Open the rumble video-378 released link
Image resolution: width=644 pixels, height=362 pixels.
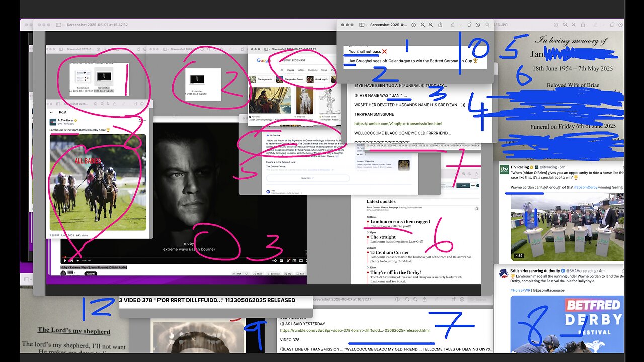coord(355,330)
